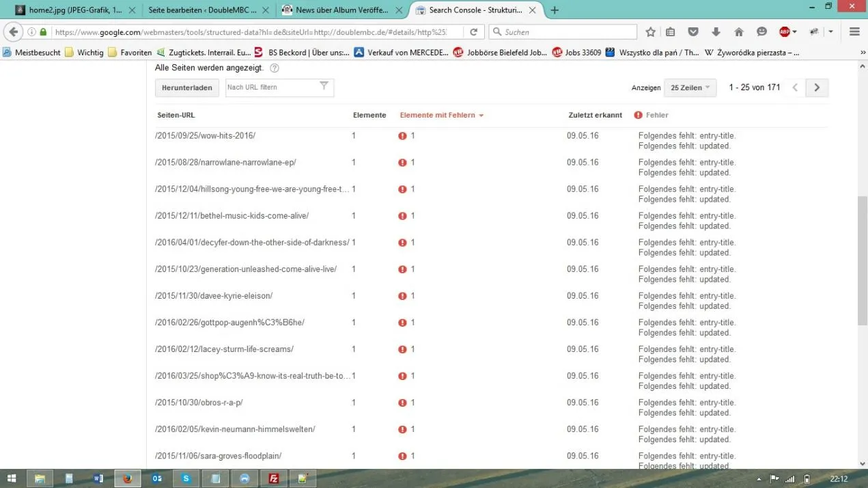The height and width of the screenshot is (488, 868).
Task: Open File Explorer from the taskbar
Action: point(40,478)
